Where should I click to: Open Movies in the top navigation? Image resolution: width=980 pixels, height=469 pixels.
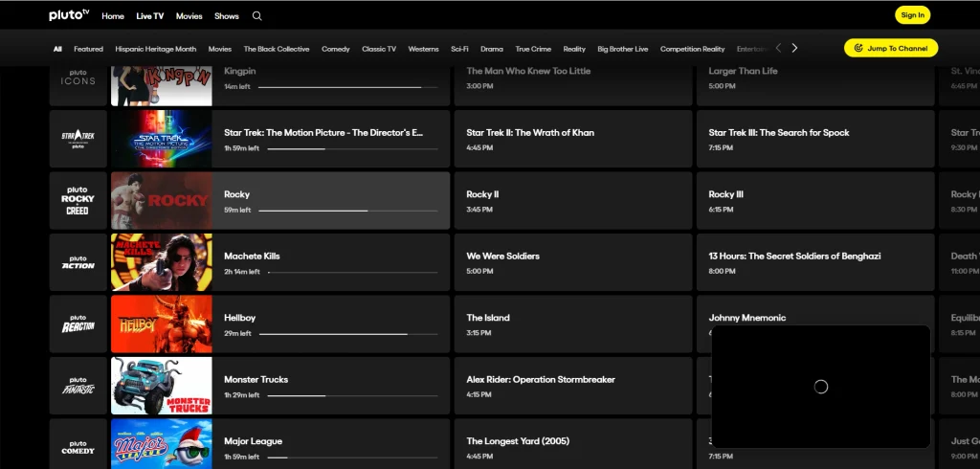coord(189,16)
